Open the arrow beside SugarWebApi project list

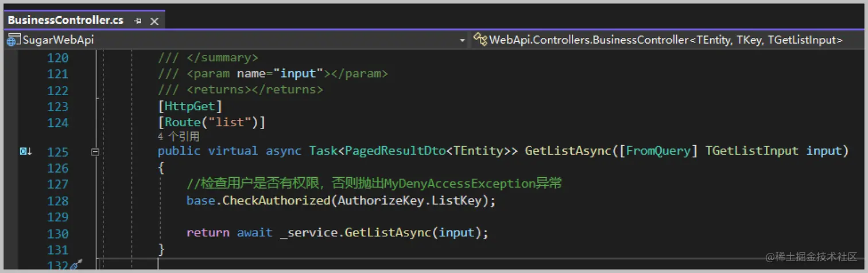(463, 41)
